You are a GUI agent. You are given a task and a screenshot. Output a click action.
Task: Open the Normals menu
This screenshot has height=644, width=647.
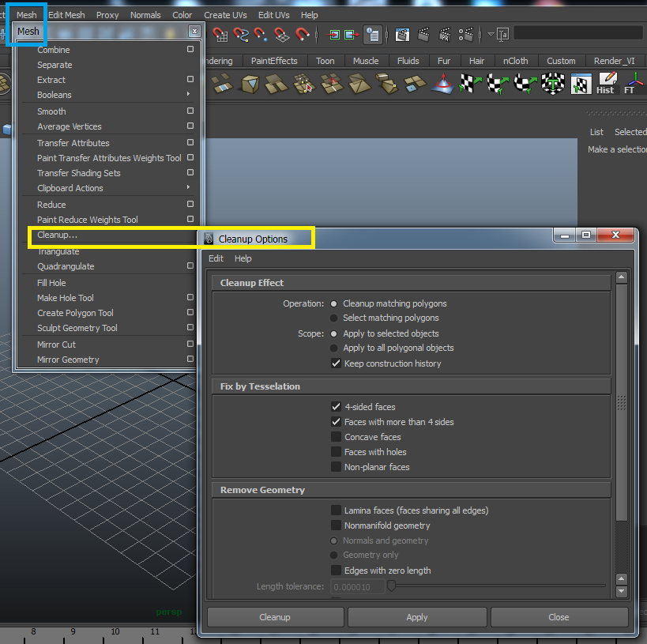pyautogui.click(x=145, y=15)
